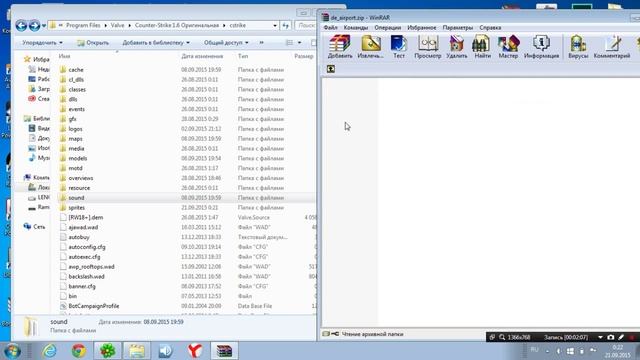This screenshot has height=360, width=640.
Task: Click the camera icon in the recorder bar
Action: (x=611, y=337)
